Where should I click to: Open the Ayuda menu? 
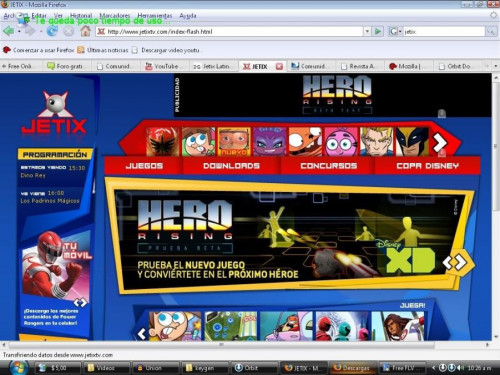(188, 15)
